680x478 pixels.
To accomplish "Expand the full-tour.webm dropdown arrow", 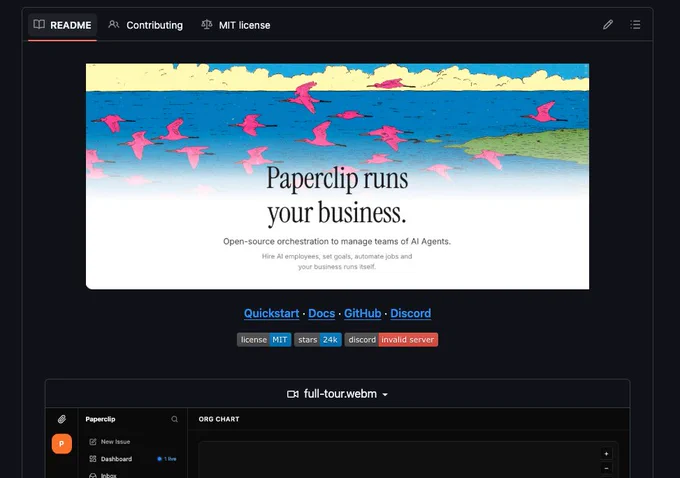I will click(385, 395).
